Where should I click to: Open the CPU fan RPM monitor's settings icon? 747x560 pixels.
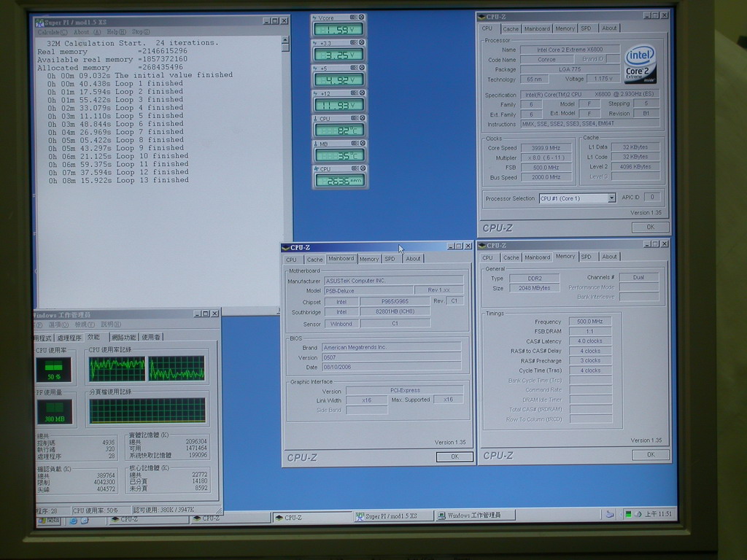(x=355, y=168)
